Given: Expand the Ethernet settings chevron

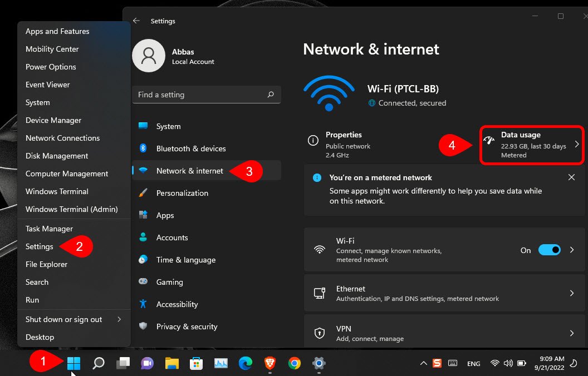Looking at the screenshot, I should pos(571,293).
